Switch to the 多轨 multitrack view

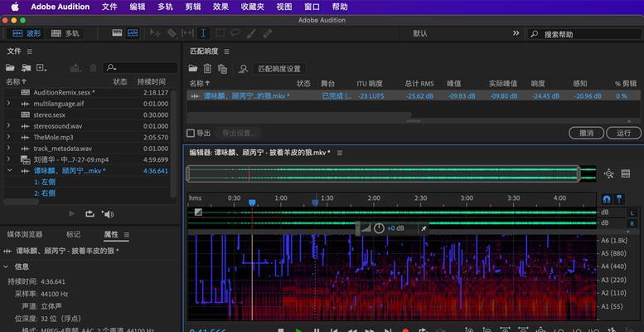tap(65, 34)
